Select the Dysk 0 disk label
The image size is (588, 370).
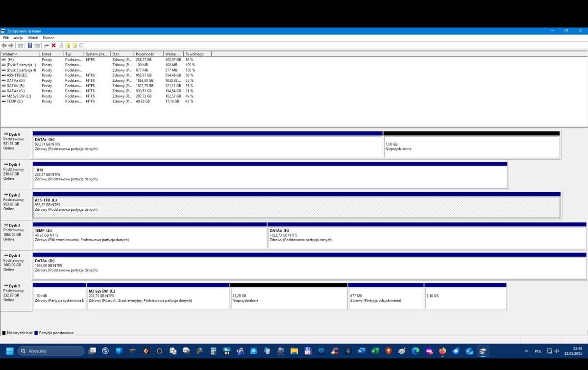16,145
